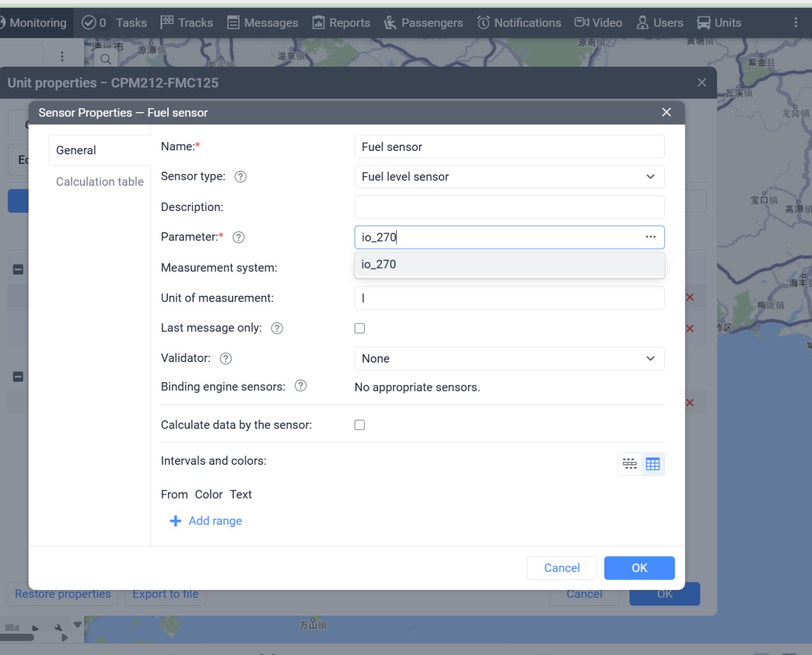Viewport: 812px width, 655px height.
Task: Click the Passengers seat icon
Action: click(390, 22)
